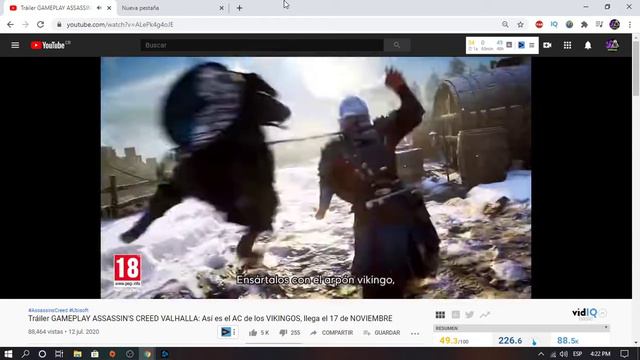
Task: Open the Chrome extensions puzzle icon
Action: 584,24
